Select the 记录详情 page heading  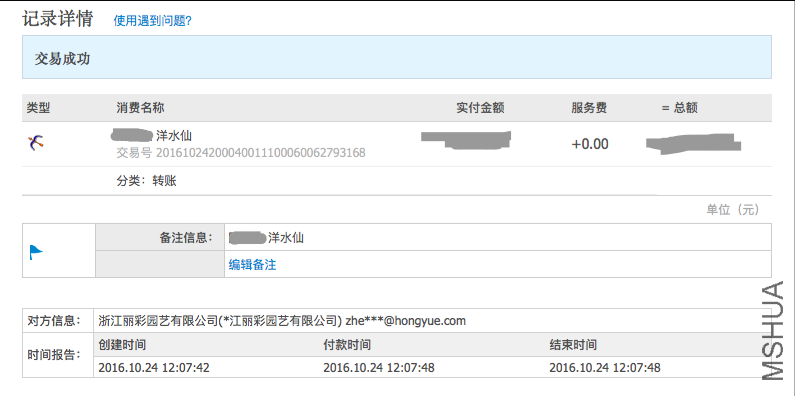coord(58,19)
